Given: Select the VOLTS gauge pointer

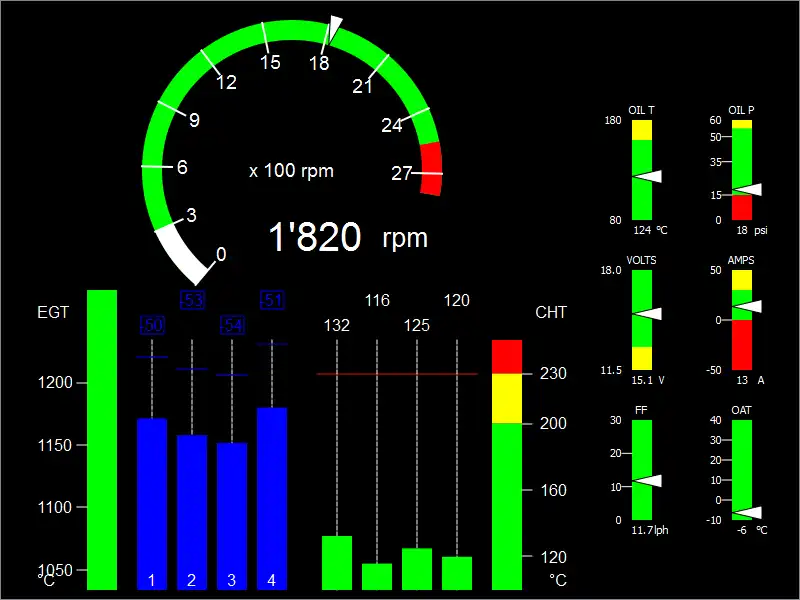Looking at the screenshot, I should click(x=647, y=314).
